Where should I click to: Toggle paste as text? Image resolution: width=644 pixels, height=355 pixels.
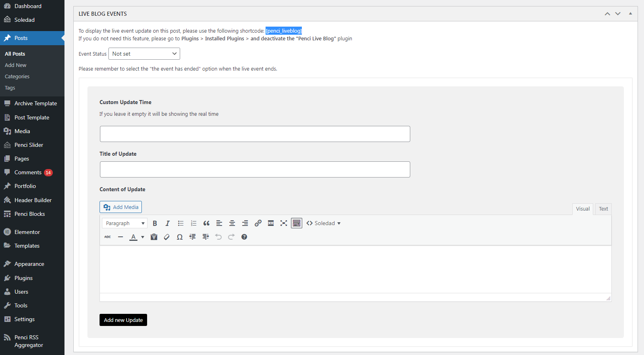154,237
